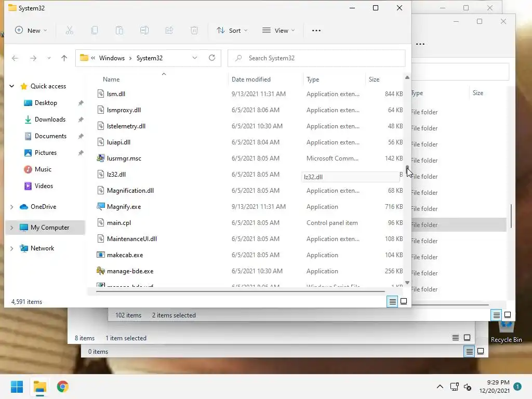Screen dimensions: 532x399
Task: Collapse the Quick access tree
Action: (12, 86)
